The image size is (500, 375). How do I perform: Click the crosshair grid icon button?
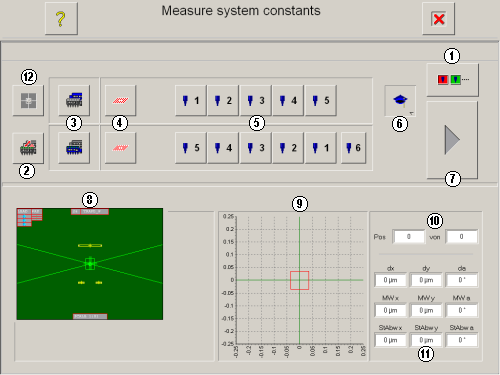[28, 100]
